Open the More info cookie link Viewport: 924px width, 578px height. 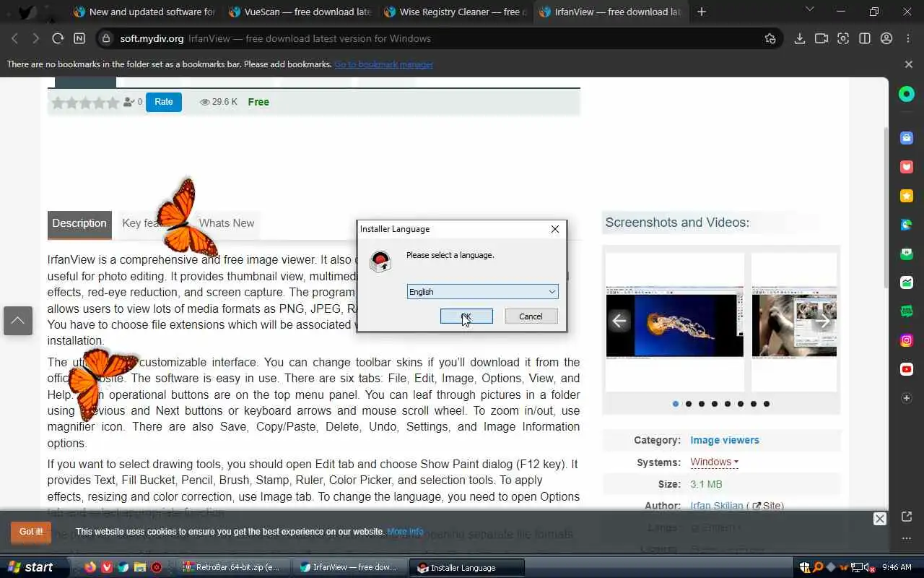click(x=405, y=532)
